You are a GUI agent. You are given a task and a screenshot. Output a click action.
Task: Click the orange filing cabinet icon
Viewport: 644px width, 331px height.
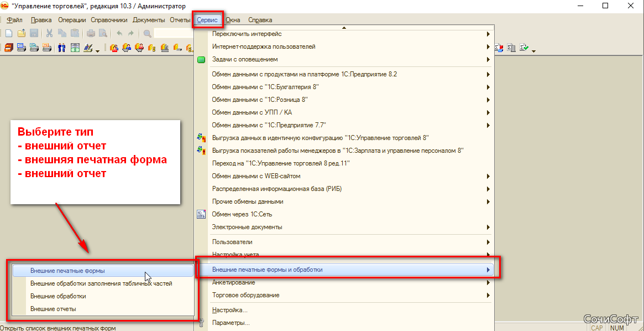[x=9, y=48]
